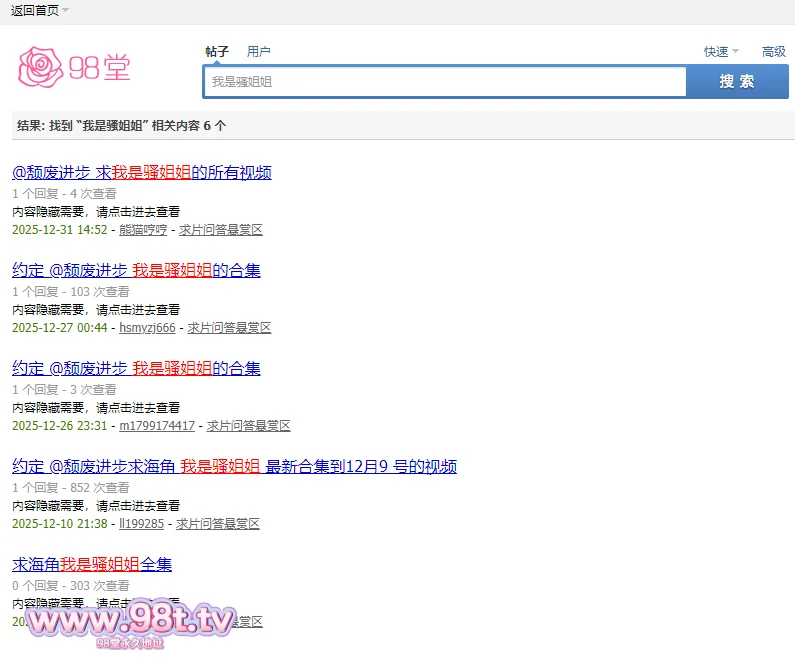Visit user hsmyzj666's profile
This screenshot has width=795, height=658.
point(147,327)
